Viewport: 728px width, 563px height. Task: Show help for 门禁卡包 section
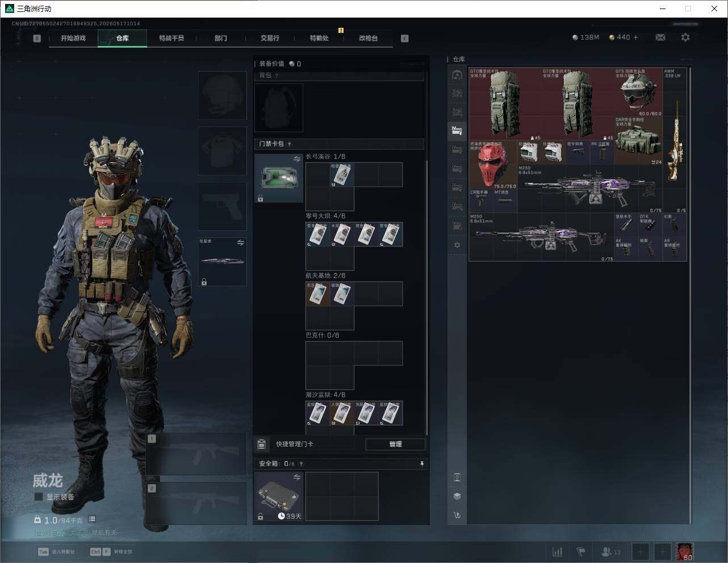pyautogui.click(x=289, y=144)
